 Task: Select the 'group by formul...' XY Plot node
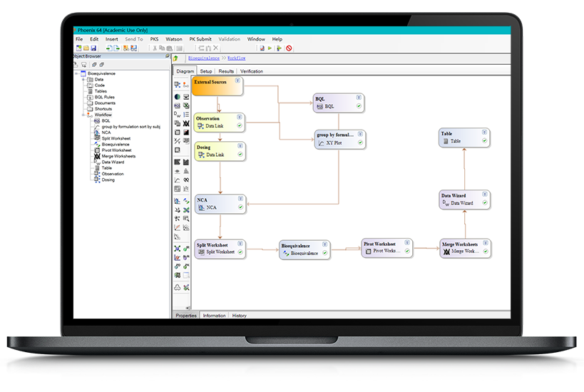[x=339, y=139]
